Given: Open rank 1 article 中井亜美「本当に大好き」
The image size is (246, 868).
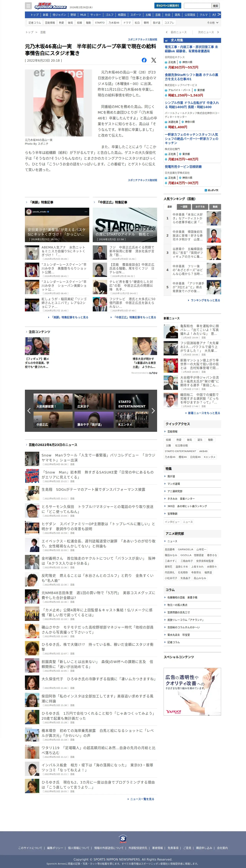Looking at the screenshot, I should tap(192, 218).
